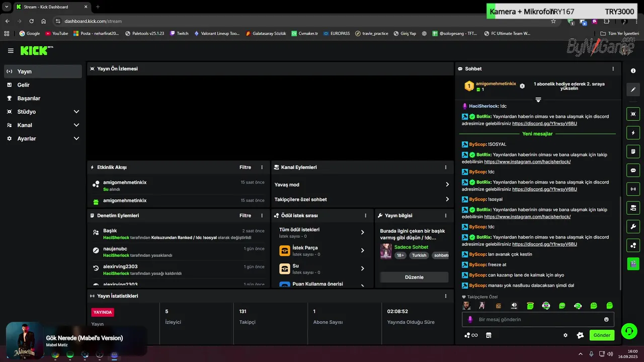Click the camera widget in the right sidebar
Image resolution: width=644 pixels, height=362 pixels.
coord(633,208)
